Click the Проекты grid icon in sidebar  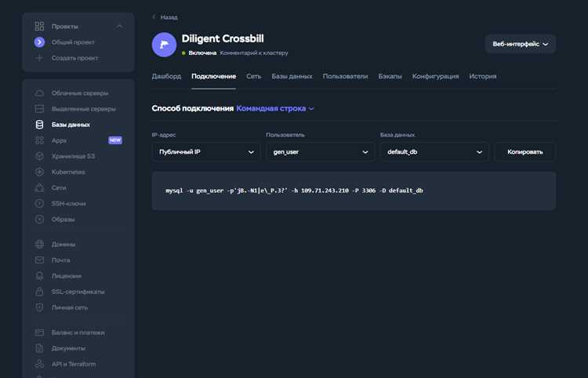click(x=39, y=26)
